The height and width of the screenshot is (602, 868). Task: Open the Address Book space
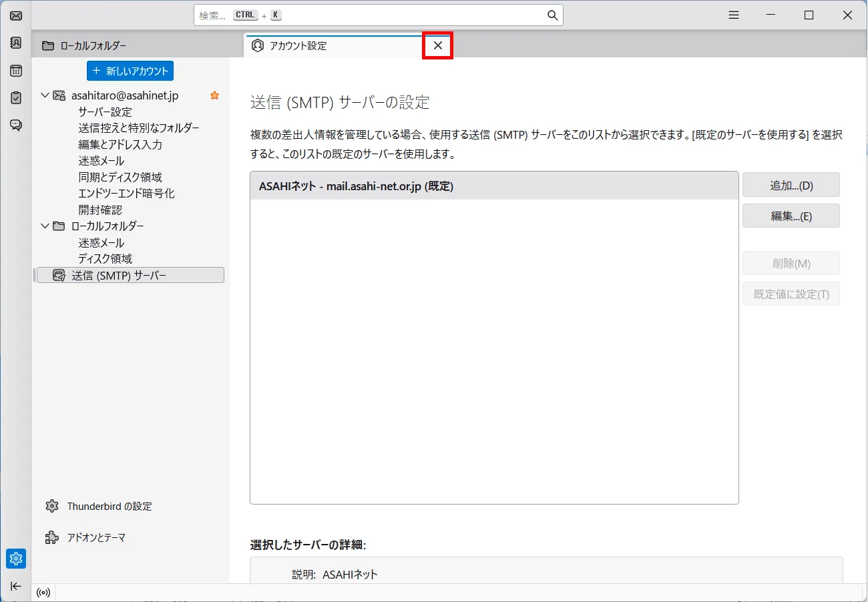[15, 43]
